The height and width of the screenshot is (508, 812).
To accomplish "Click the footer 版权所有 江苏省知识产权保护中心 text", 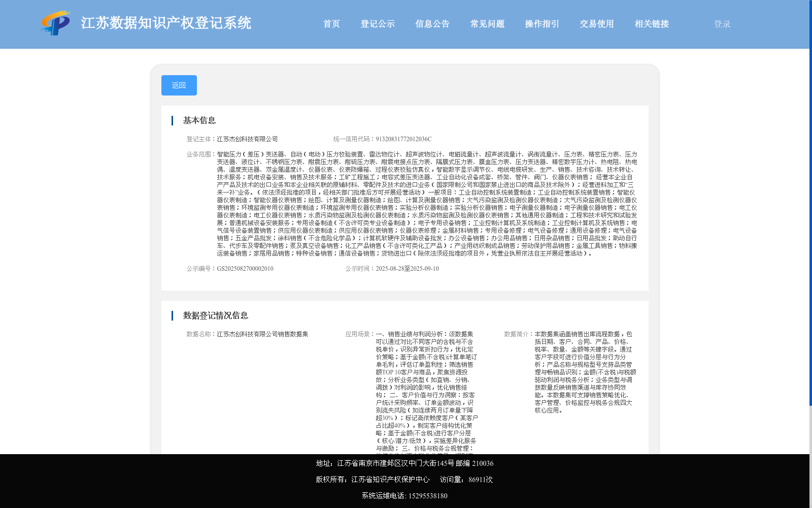I will [x=373, y=480].
